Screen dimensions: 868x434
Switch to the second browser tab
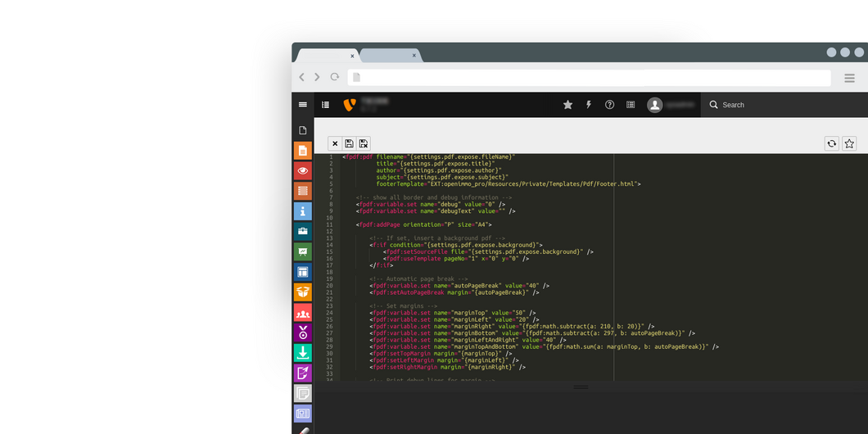390,56
